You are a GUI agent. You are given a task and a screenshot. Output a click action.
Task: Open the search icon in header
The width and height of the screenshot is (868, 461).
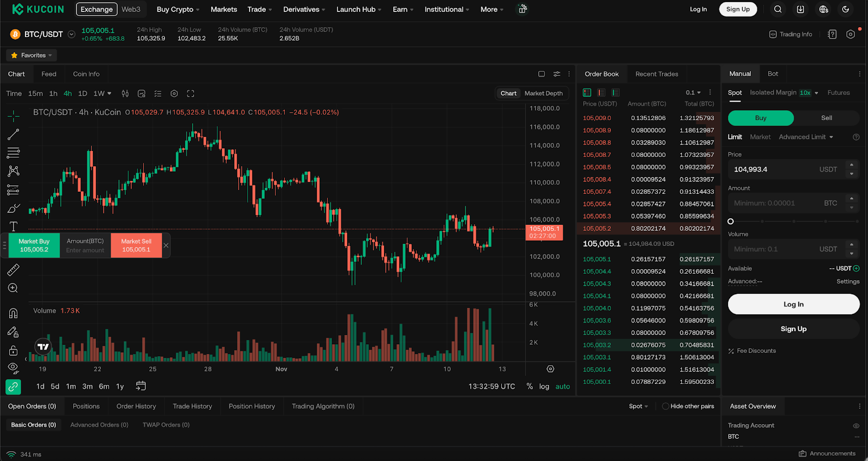(778, 9)
